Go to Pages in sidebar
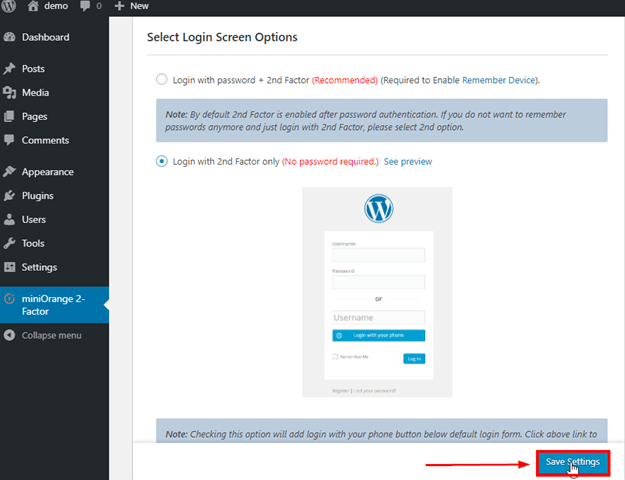 click(34, 116)
